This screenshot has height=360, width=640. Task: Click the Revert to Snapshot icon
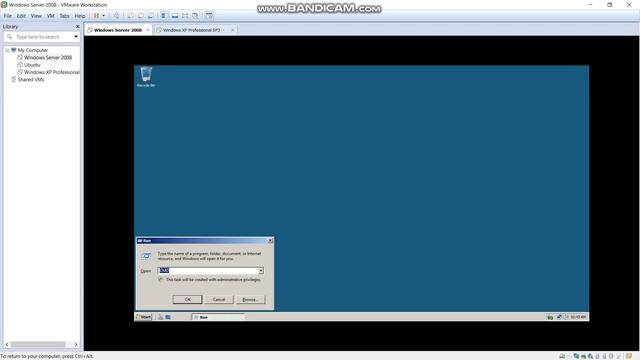pos(141,16)
